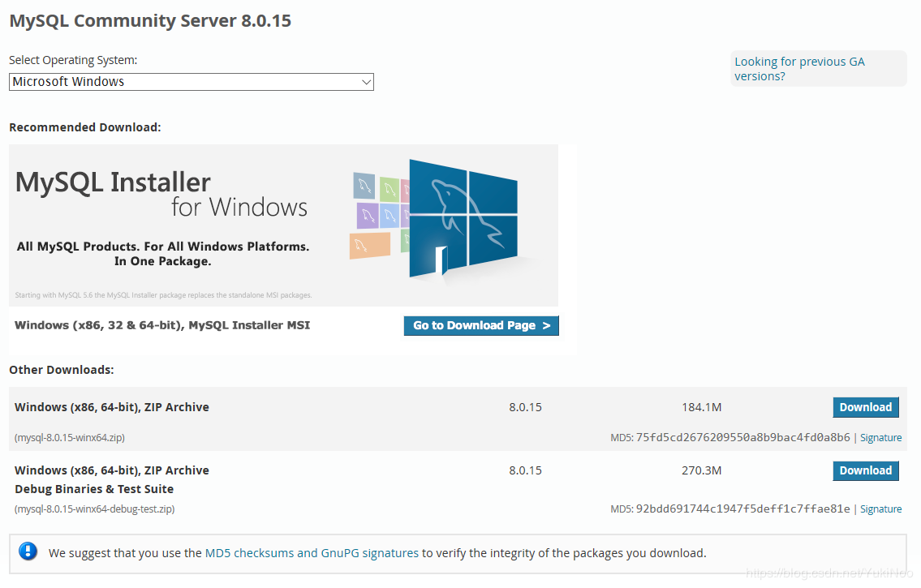Click the open door icon on the Windows logo
The image size is (921, 588).
point(441,260)
